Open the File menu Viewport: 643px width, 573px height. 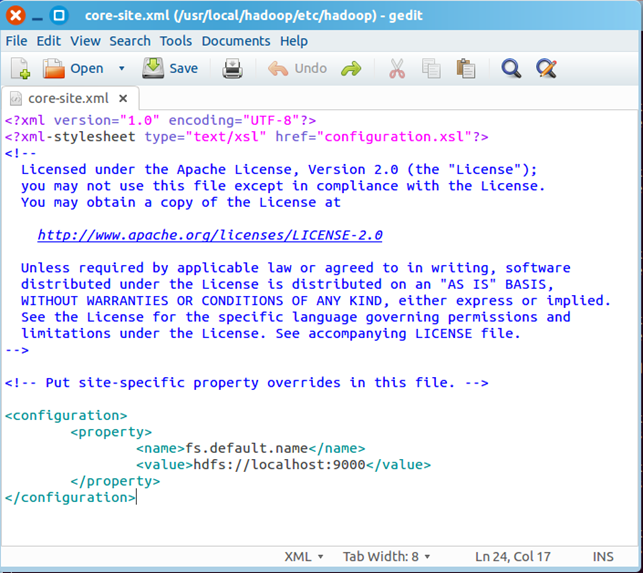pyautogui.click(x=16, y=41)
